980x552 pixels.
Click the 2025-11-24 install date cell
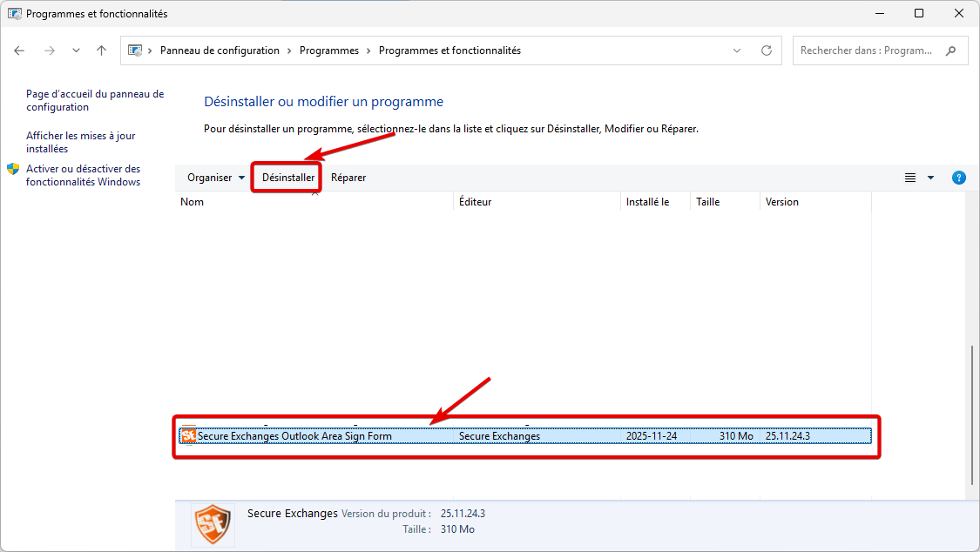(652, 436)
